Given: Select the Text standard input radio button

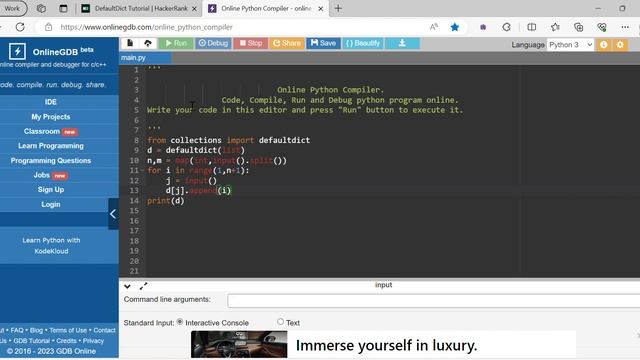Looking at the screenshot, I should [280, 322].
